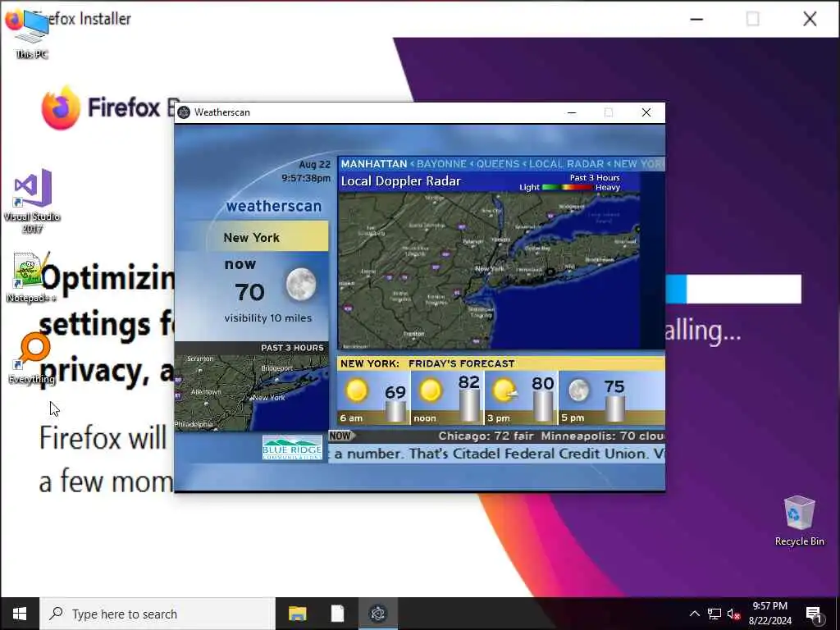Click the noon sunny forecast icon
Image resolution: width=840 pixels, height=630 pixels.
pyautogui.click(x=431, y=390)
